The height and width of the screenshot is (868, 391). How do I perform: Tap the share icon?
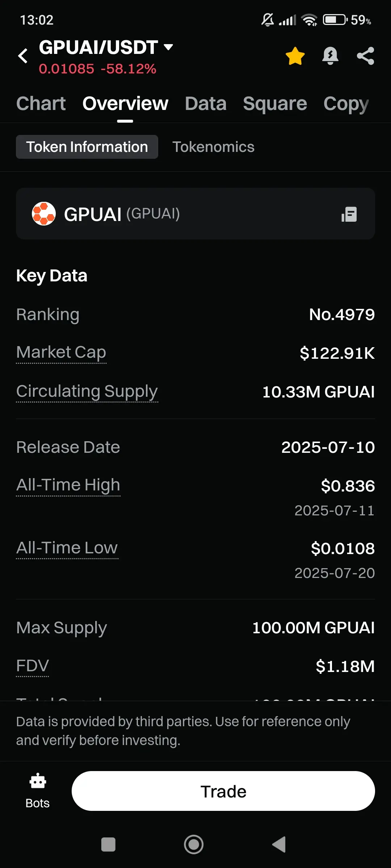(x=365, y=56)
